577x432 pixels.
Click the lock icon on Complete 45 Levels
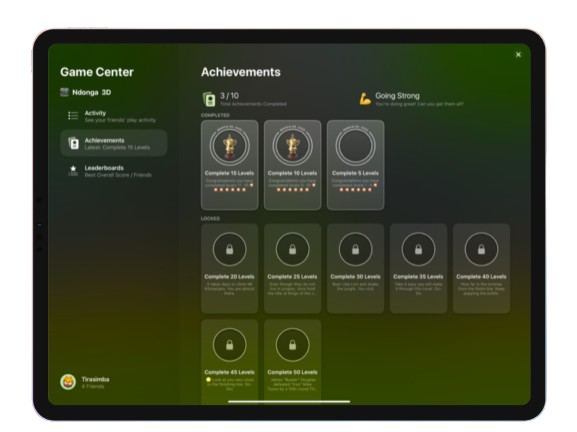coord(229,345)
